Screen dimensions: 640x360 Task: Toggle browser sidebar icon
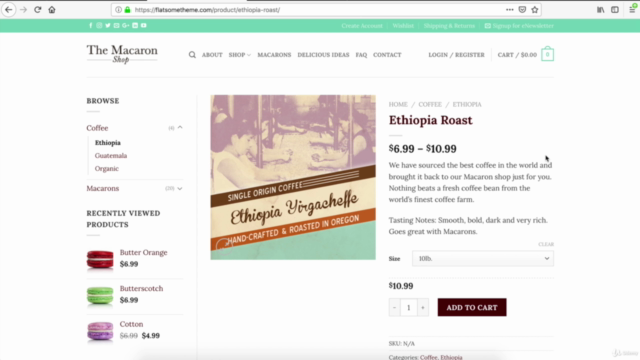point(615,9)
